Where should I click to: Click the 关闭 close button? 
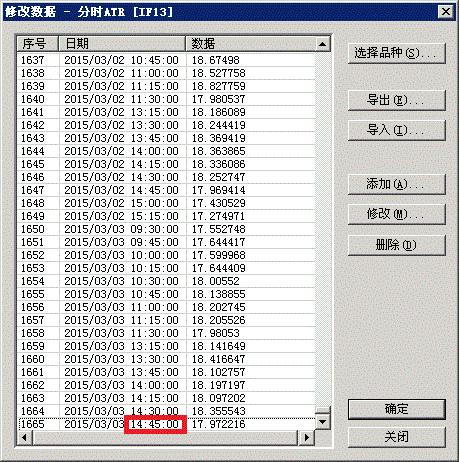(x=397, y=437)
